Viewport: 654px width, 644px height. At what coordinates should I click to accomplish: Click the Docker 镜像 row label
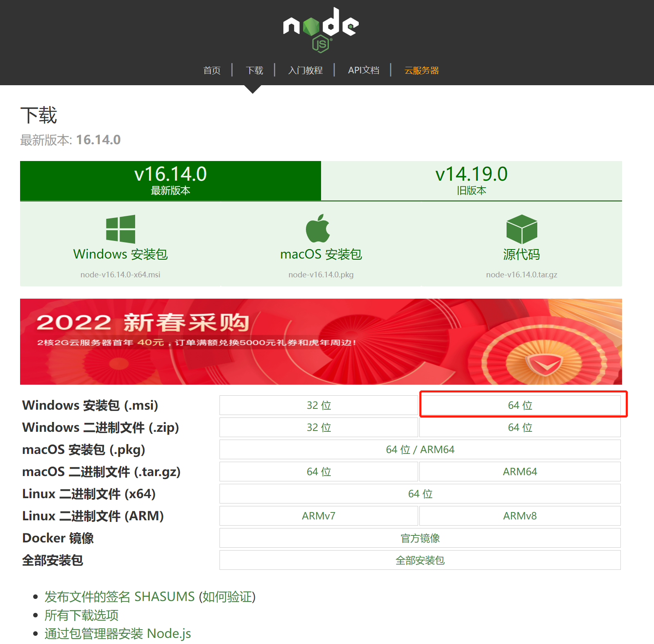(x=58, y=538)
